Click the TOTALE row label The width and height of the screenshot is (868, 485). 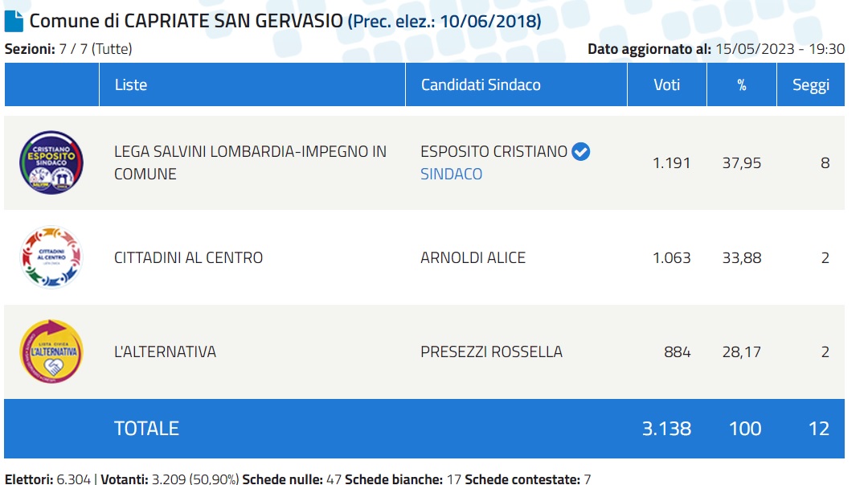click(x=146, y=429)
